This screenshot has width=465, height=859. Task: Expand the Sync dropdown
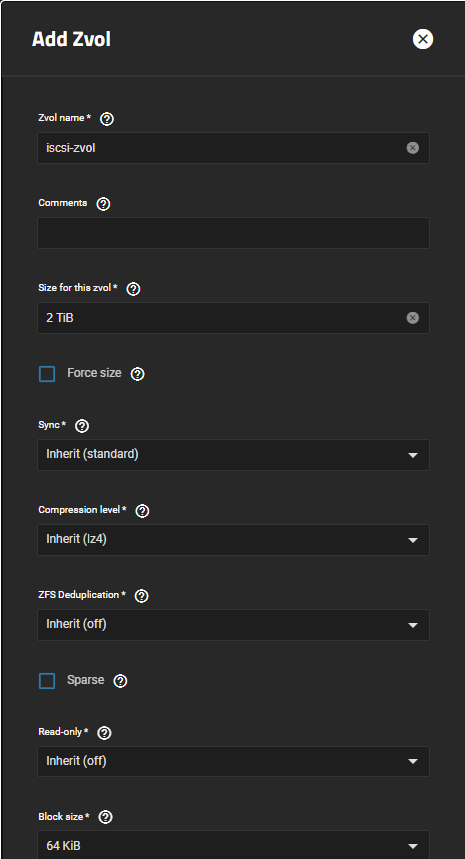click(233, 455)
